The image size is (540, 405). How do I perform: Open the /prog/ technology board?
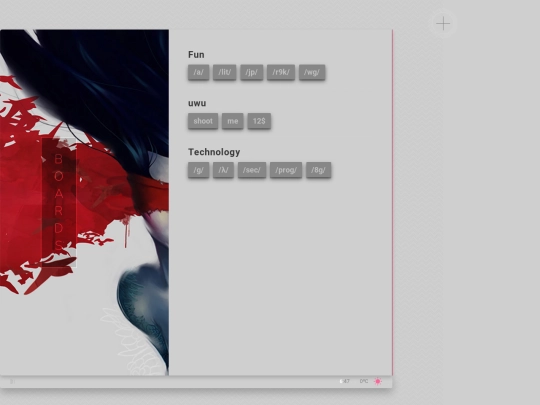[286, 170]
